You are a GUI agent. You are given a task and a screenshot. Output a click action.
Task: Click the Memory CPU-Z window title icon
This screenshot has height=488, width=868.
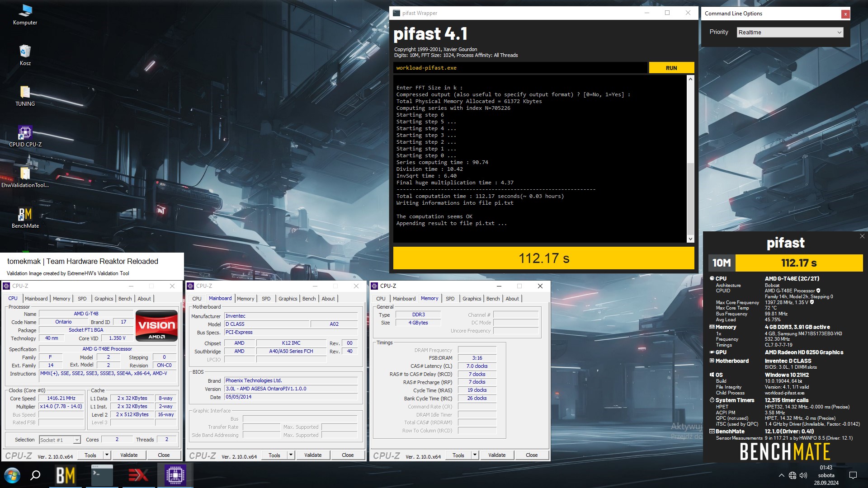(x=374, y=286)
